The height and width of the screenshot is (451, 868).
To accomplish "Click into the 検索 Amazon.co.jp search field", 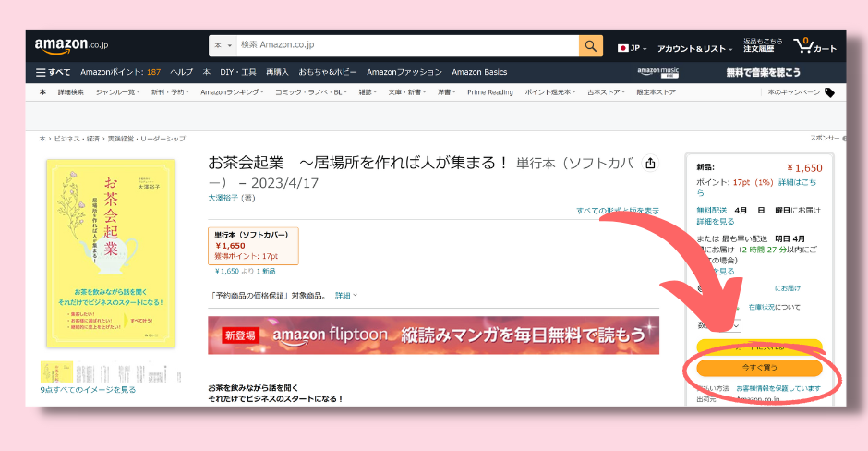I will (408, 46).
